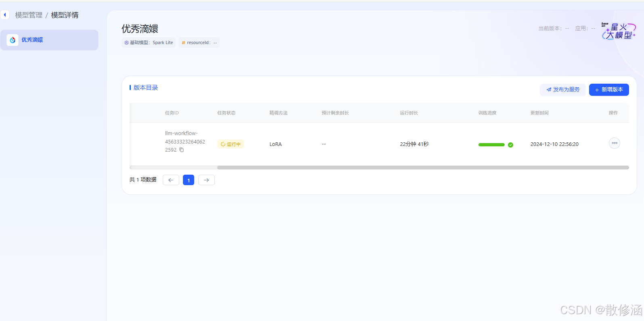
Task: Click the 2024-12-10 22:56:20 timestamp
Action: (554, 144)
